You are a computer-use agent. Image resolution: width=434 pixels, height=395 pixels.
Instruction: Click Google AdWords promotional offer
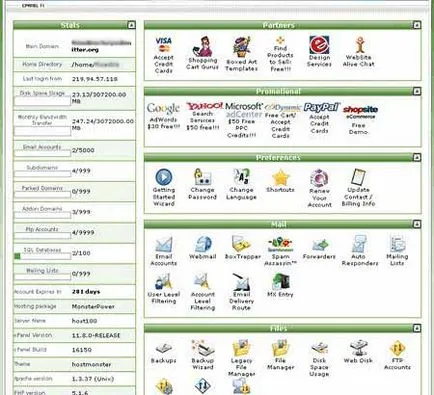[x=163, y=108]
